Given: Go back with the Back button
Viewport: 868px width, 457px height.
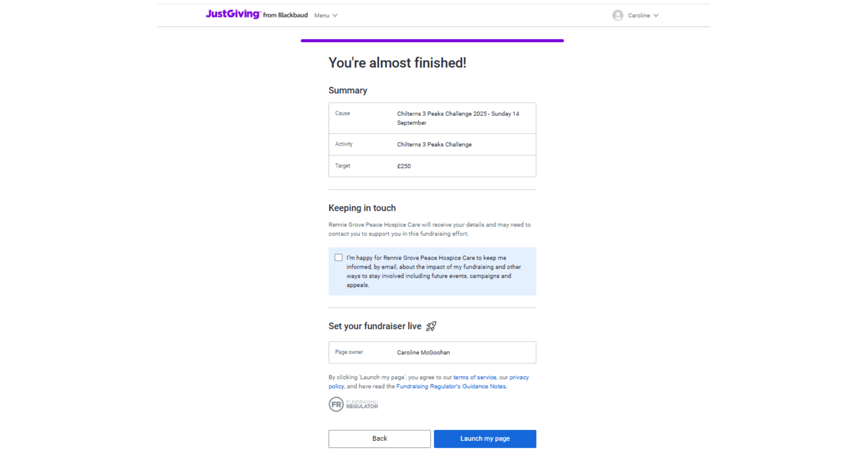Looking at the screenshot, I should pos(380,439).
